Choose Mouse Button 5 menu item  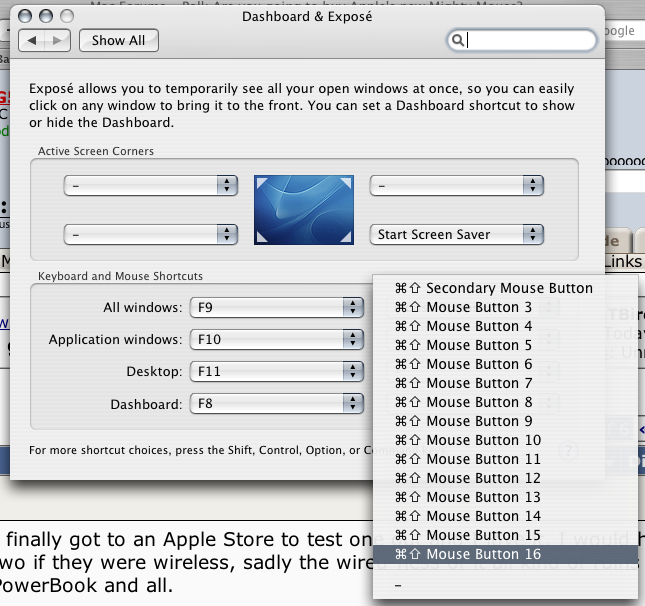506,345
